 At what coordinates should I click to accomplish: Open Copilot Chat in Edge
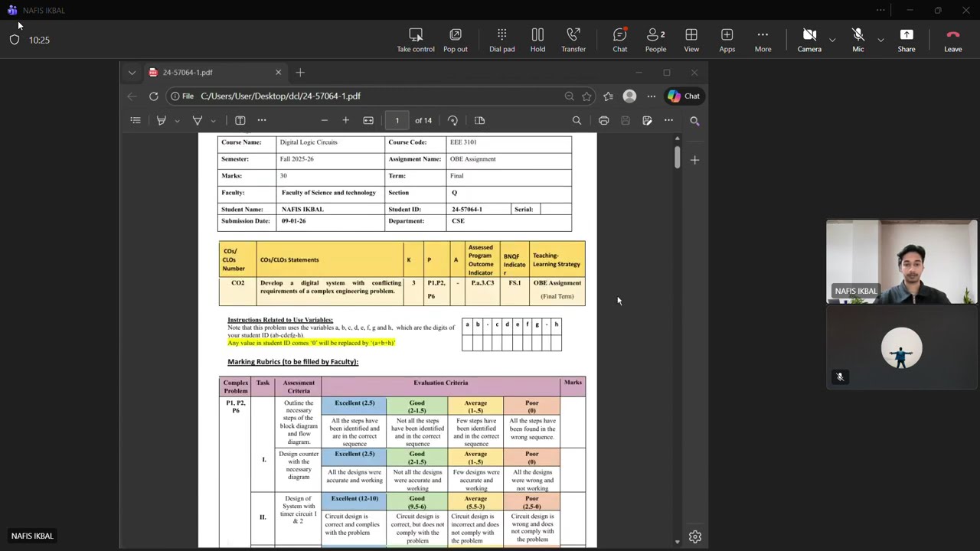point(684,96)
